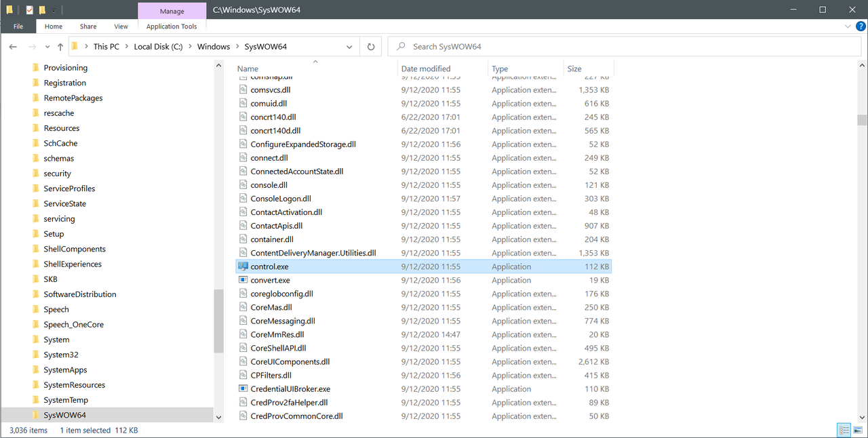The height and width of the screenshot is (438, 868).
Task: Select the CredProv2faHelper.dll file
Action: pyautogui.click(x=289, y=402)
